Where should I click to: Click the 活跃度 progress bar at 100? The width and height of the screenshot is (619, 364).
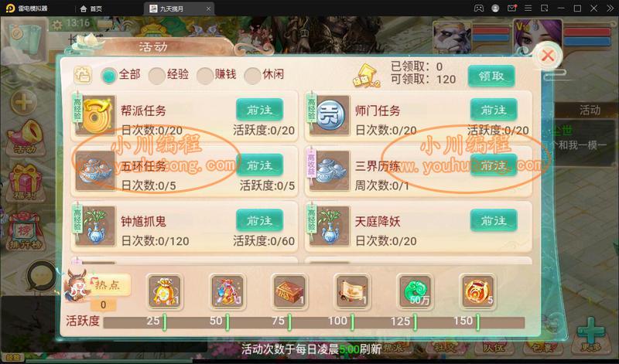pyautogui.click(x=352, y=322)
